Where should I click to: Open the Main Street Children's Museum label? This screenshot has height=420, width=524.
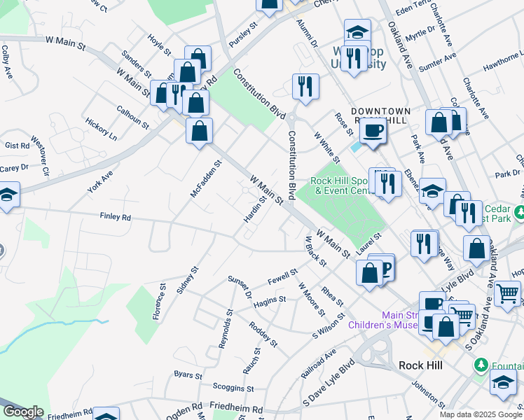383,320
